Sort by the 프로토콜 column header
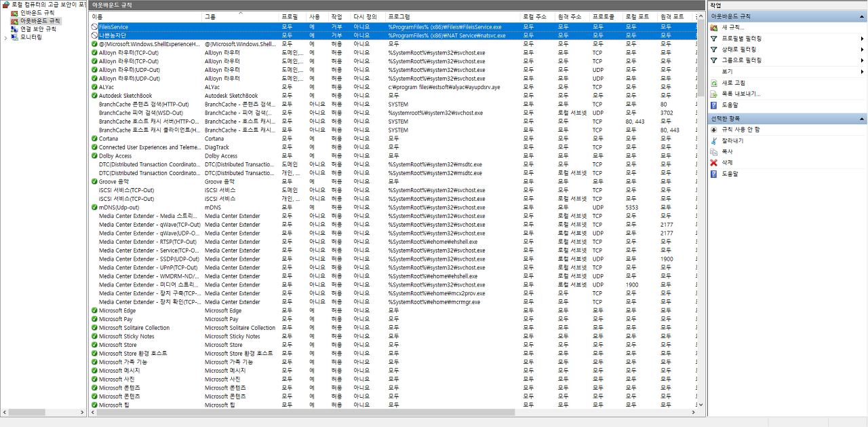 pyautogui.click(x=606, y=16)
